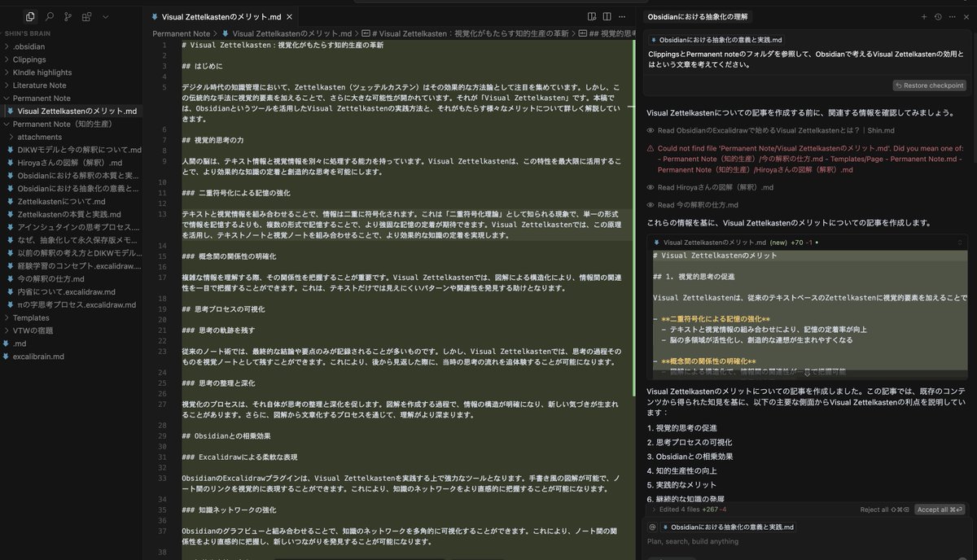Open the Explorer view in activity bar

[x=30, y=16]
